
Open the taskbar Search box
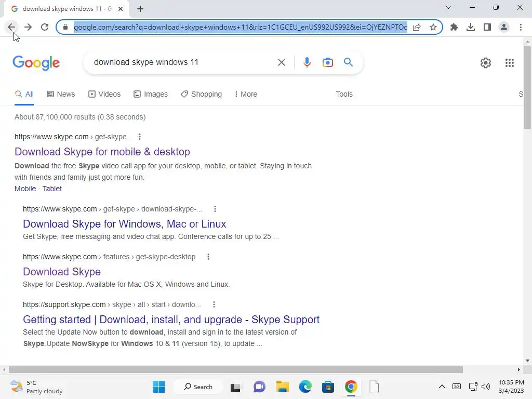198,387
